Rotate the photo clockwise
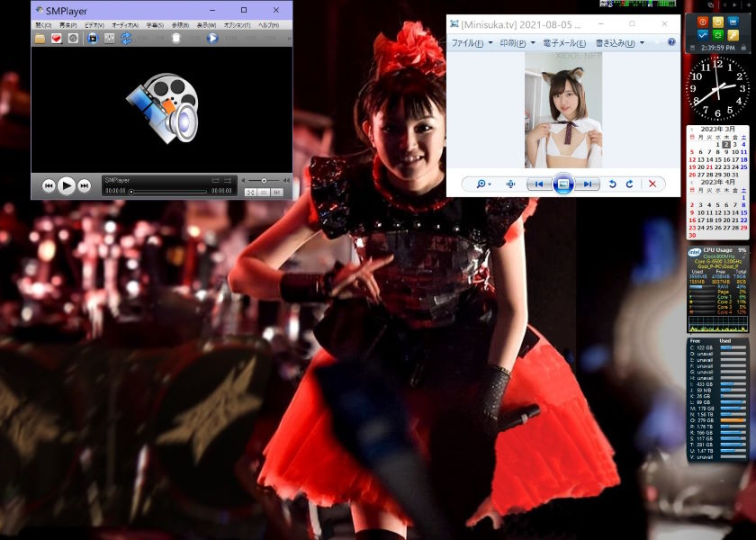Image resolution: width=756 pixels, height=540 pixels. coord(629,184)
